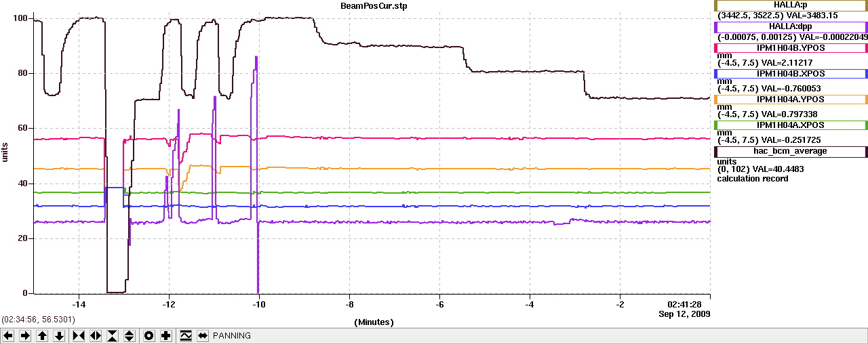Pan the plot up with the up arrow
The image size is (868, 344).
point(42,336)
